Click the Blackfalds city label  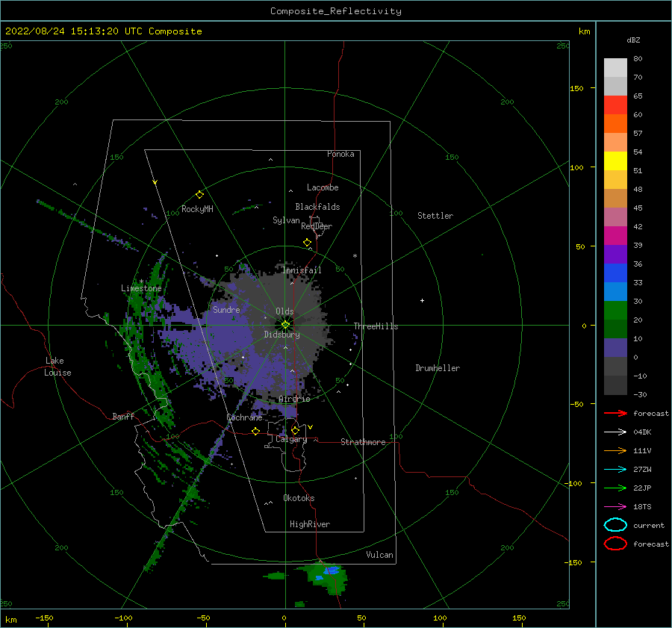coord(317,207)
